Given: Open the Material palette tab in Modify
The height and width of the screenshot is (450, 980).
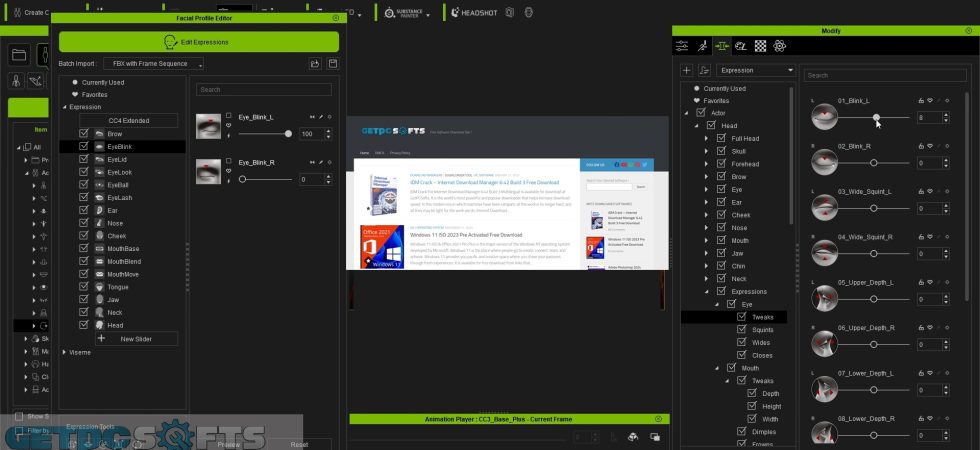Looking at the screenshot, I should point(741,46).
